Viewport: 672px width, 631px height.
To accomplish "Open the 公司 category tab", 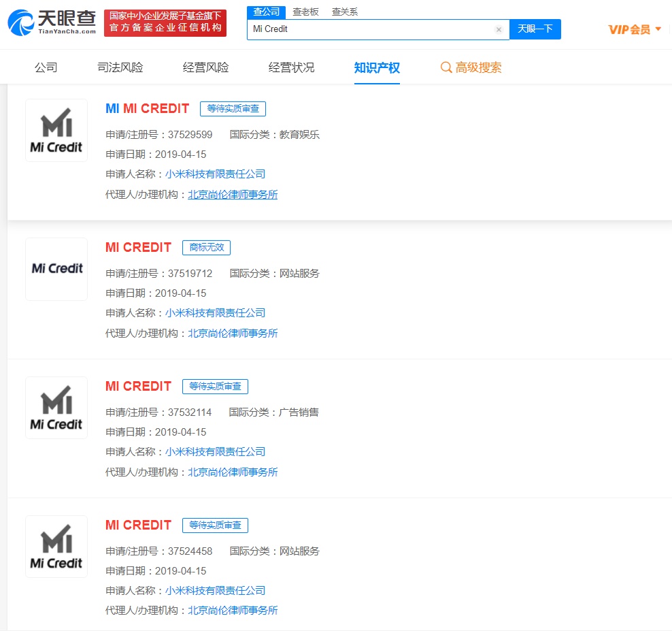I will 46,67.
